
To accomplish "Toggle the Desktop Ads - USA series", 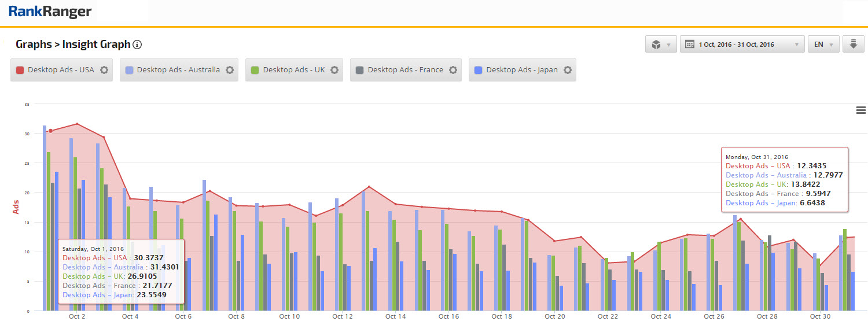I will click(61, 70).
